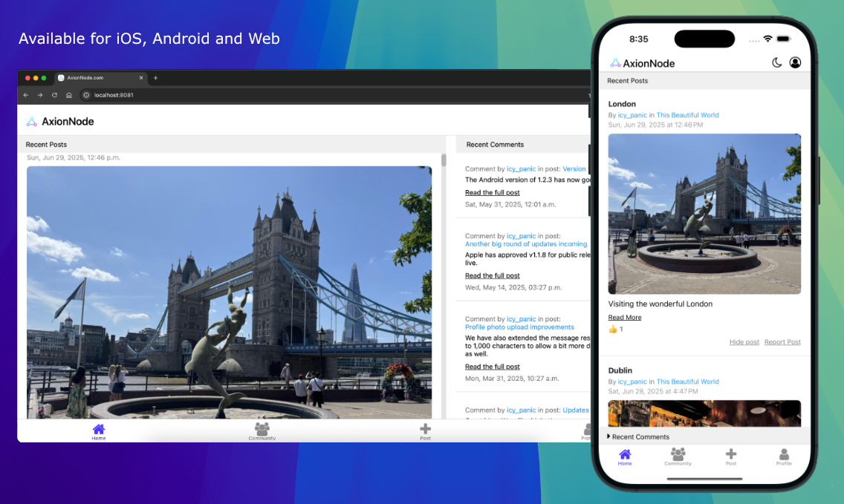Click the plus Post icon in the web footer

click(425, 429)
